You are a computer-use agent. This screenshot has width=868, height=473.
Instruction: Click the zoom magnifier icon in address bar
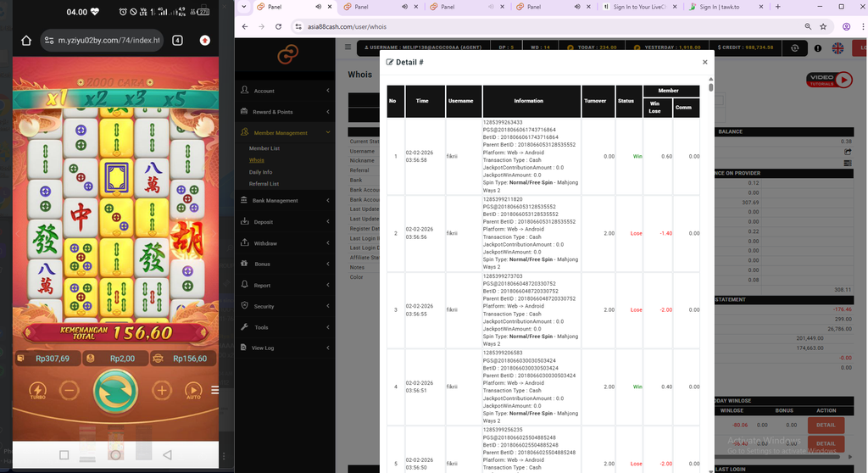(808, 26)
